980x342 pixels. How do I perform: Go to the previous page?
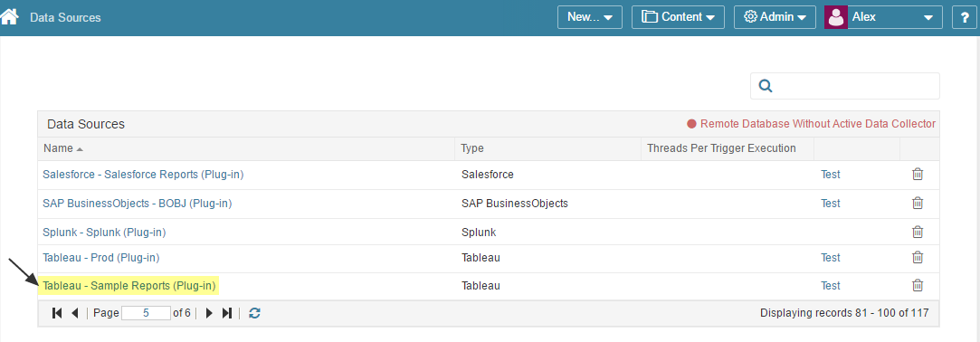[75, 313]
